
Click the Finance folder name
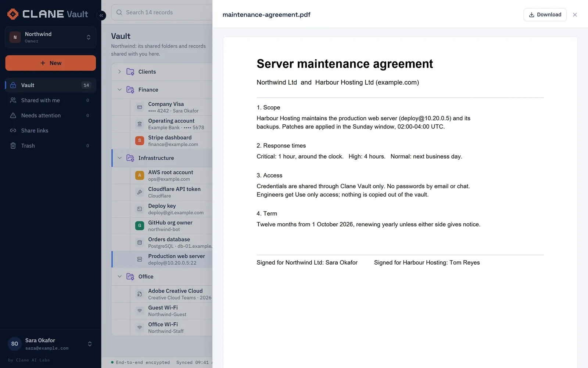click(148, 90)
